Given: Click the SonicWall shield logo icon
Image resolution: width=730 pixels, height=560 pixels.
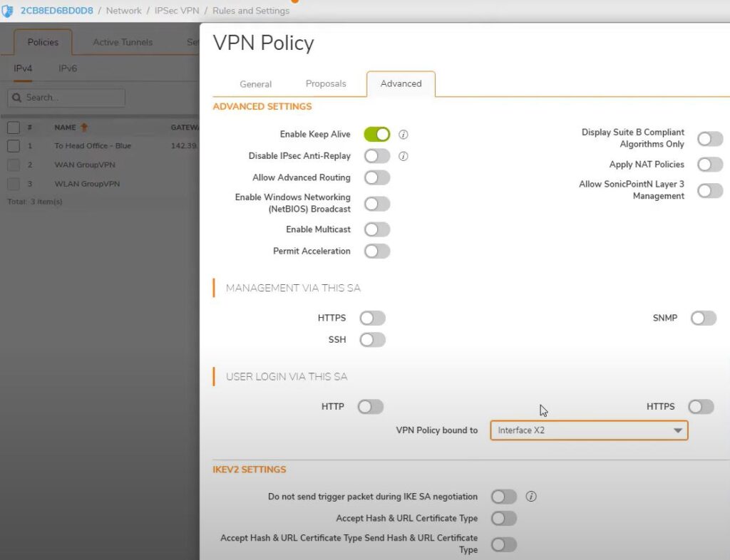Looking at the screenshot, I should point(8,11).
